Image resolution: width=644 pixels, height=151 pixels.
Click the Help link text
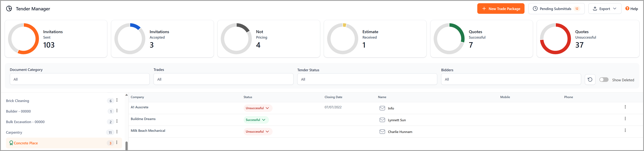click(x=634, y=9)
